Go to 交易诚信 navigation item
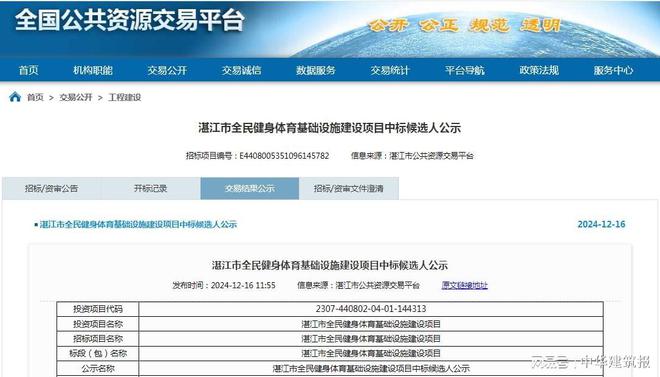Screen dimensions: 660x377 coord(242,70)
